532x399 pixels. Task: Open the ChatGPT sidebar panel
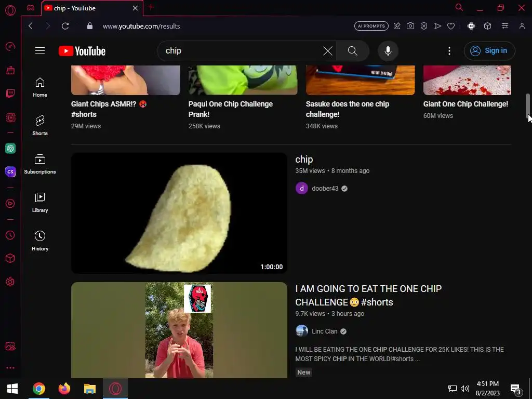pyautogui.click(x=10, y=148)
